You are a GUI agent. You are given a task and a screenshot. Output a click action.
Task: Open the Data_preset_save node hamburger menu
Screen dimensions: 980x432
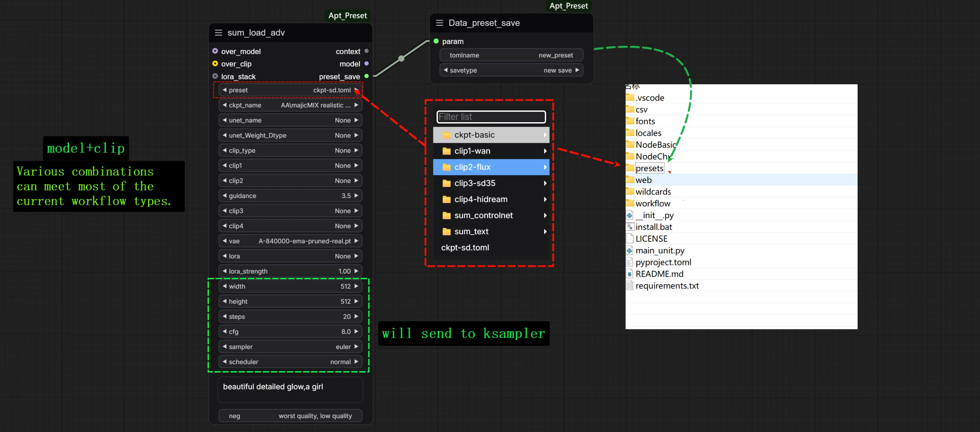tap(439, 23)
